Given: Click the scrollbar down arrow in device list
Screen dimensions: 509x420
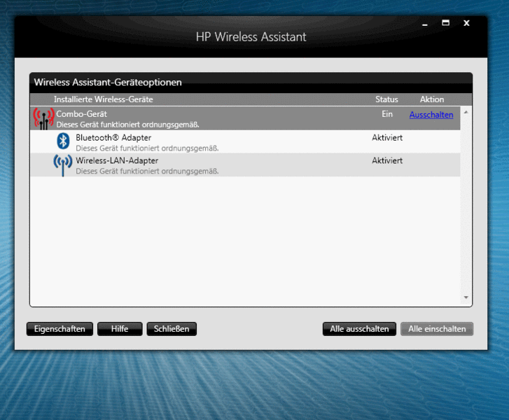Looking at the screenshot, I should (x=466, y=297).
